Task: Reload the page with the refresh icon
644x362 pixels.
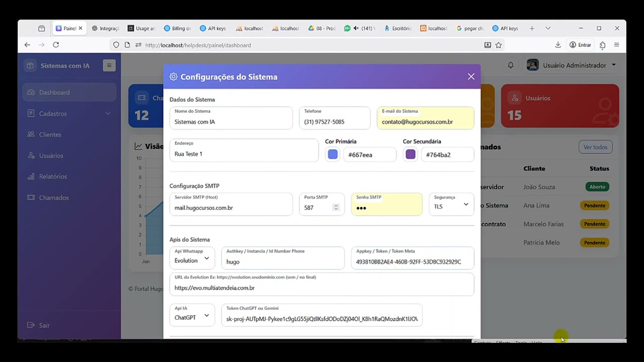Action: [x=56, y=45]
